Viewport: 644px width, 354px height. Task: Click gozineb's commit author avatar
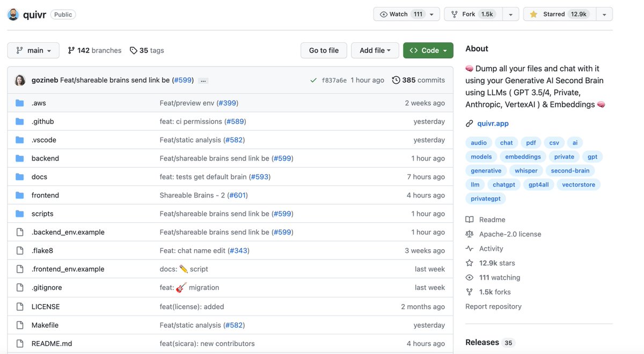point(20,80)
